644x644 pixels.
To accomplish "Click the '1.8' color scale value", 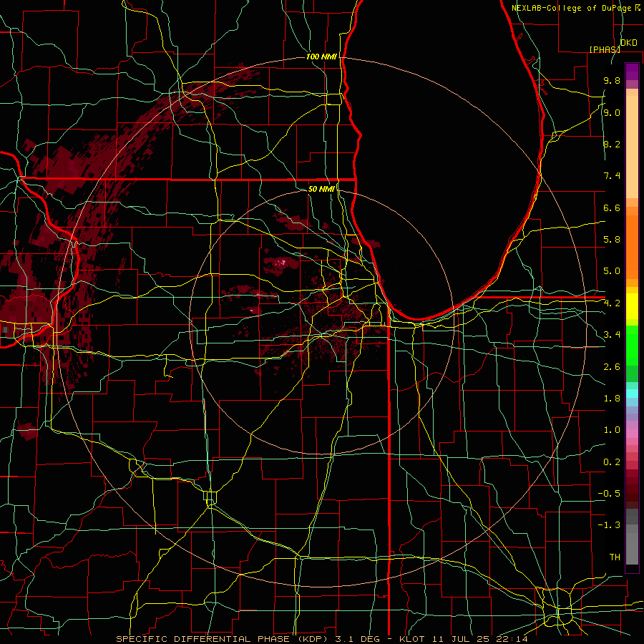I will [x=612, y=399].
